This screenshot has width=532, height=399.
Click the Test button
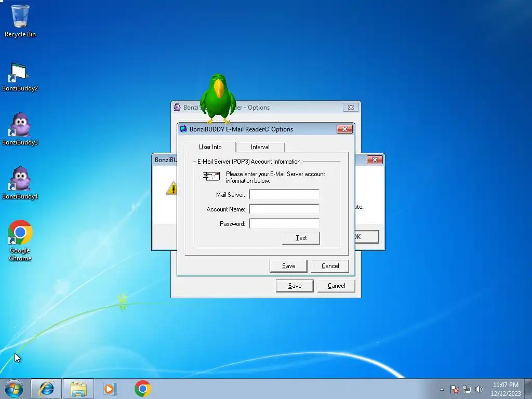pos(301,238)
